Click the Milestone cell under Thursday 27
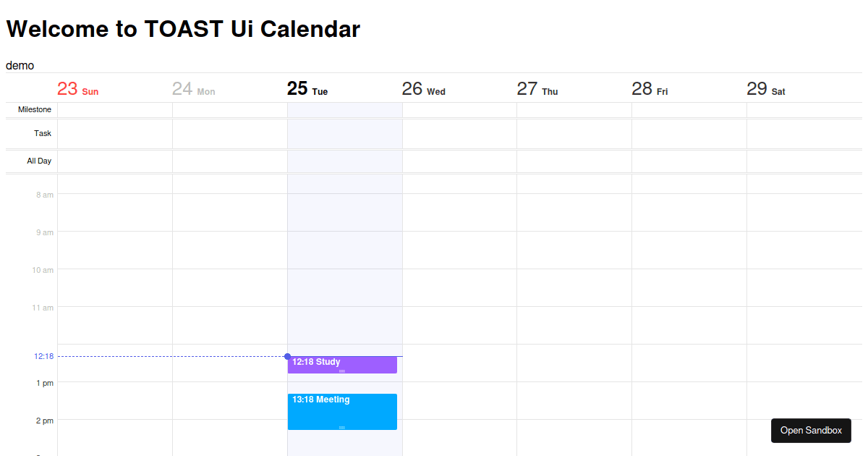The width and height of the screenshot is (868, 456). coord(574,109)
